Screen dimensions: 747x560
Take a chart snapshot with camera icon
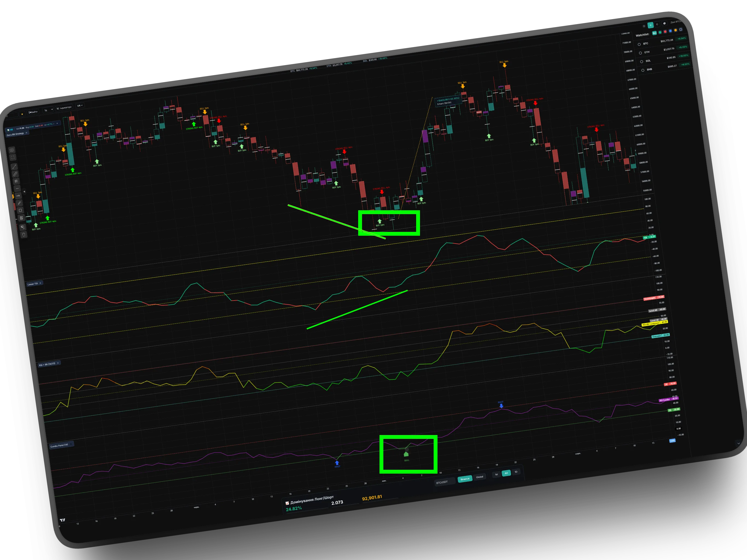point(12,150)
